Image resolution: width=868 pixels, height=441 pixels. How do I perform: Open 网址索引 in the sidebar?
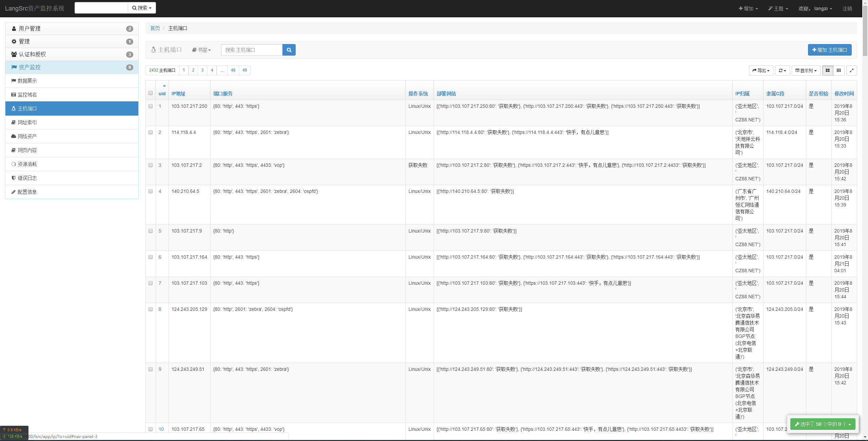(x=27, y=122)
